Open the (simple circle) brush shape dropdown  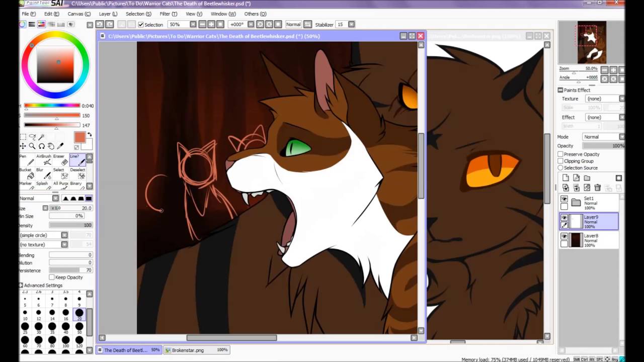pyautogui.click(x=64, y=235)
